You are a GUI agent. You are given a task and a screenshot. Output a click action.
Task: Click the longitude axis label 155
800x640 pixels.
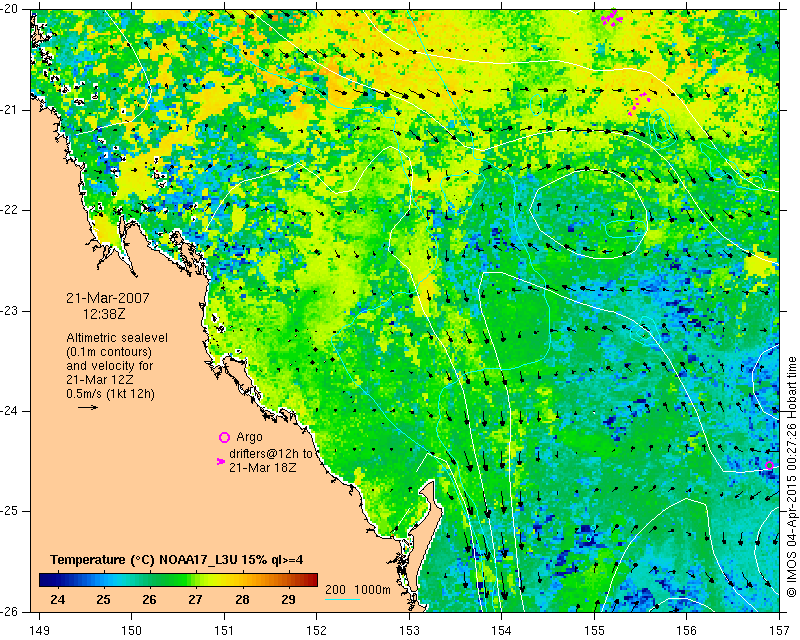click(x=594, y=631)
